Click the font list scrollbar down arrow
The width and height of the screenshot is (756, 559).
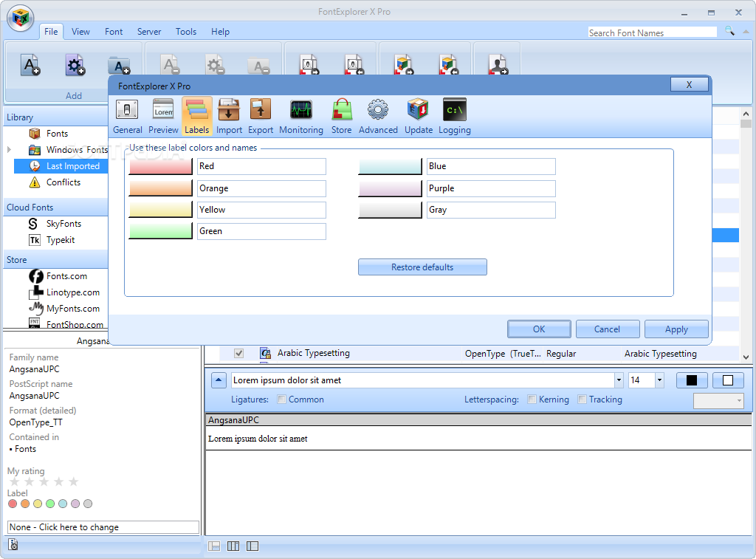[746, 357]
